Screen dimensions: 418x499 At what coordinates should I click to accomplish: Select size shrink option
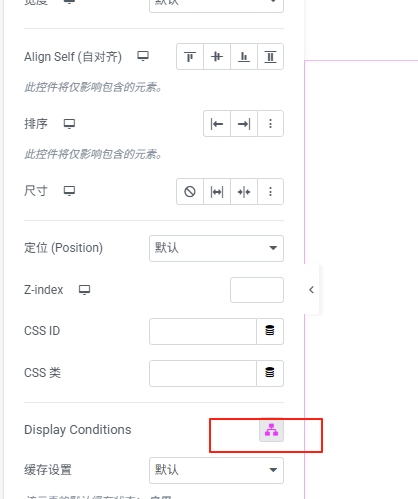244,192
